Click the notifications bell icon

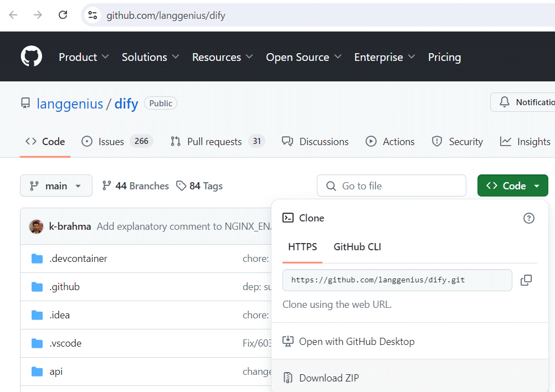(x=505, y=102)
